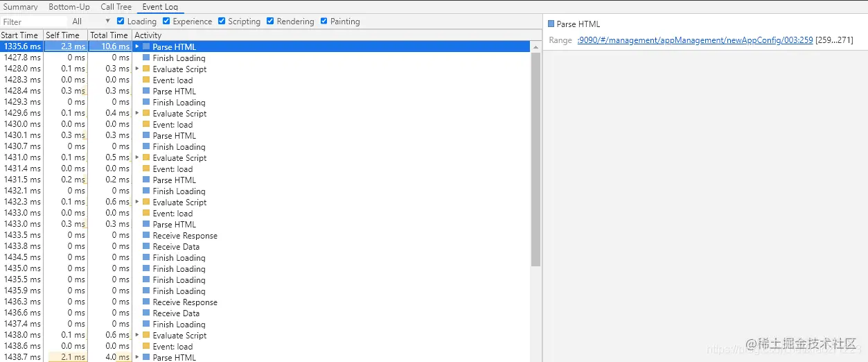868x362 pixels.
Task: Select the 1432.1 ms Finish Loading text
Action: [x=179, y=191]
